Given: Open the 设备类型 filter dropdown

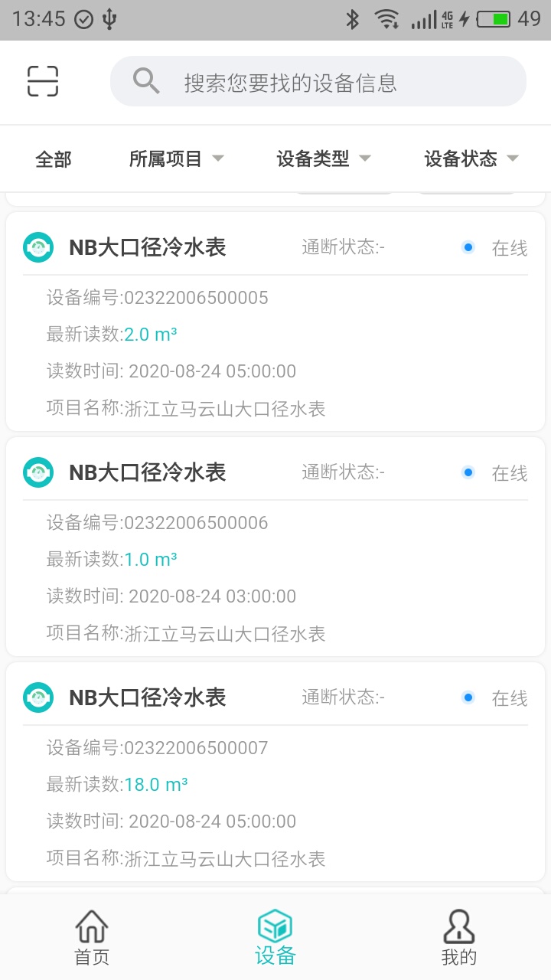Looking at the screenshot, I should (324, 158).
